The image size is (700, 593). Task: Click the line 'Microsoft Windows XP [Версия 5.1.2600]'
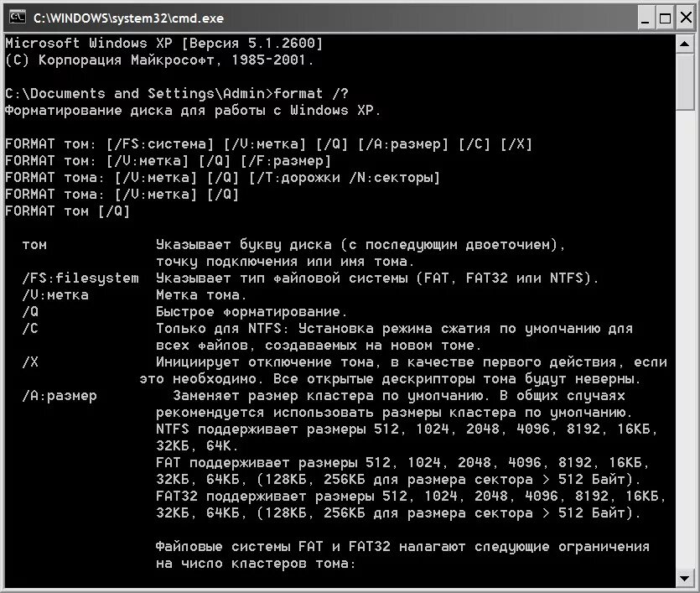(163, 44)
